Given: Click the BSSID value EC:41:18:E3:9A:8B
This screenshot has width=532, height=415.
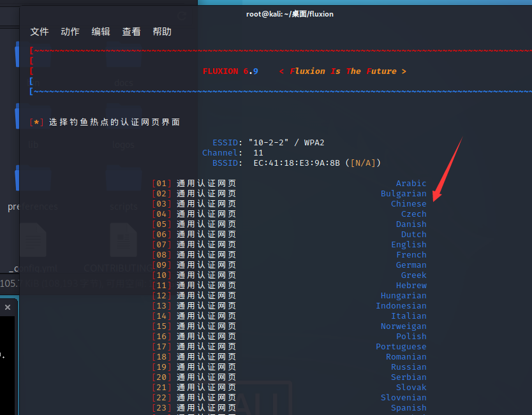Looking at the screenshot, I should [297, 163].
